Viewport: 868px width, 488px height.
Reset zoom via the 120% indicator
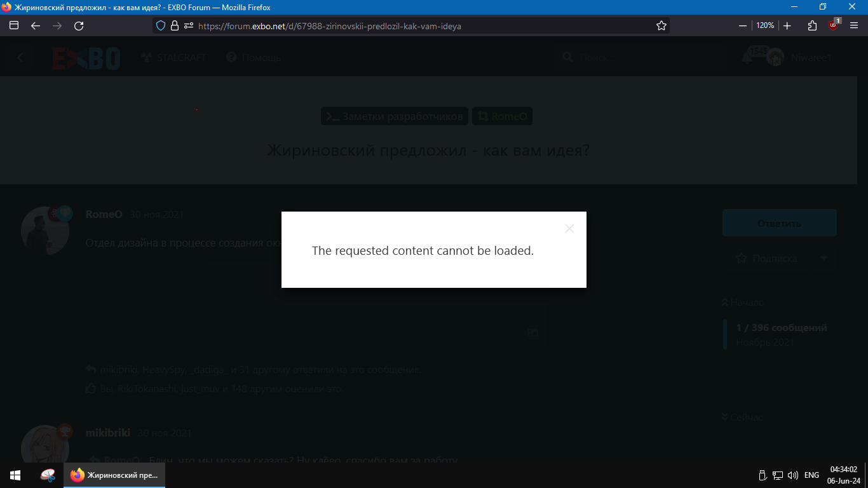click(x=765, y=25)
